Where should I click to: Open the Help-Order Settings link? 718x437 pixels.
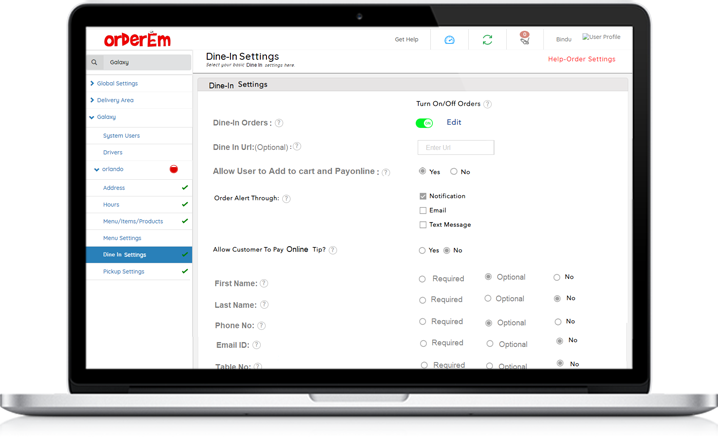(582, 59)
